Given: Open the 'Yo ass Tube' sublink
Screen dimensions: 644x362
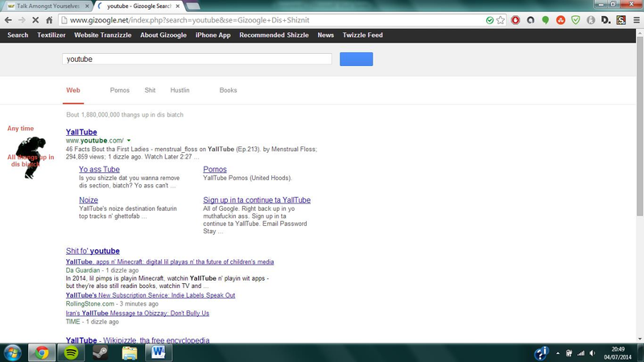Looking at the screenshot, I should (99, 169).
